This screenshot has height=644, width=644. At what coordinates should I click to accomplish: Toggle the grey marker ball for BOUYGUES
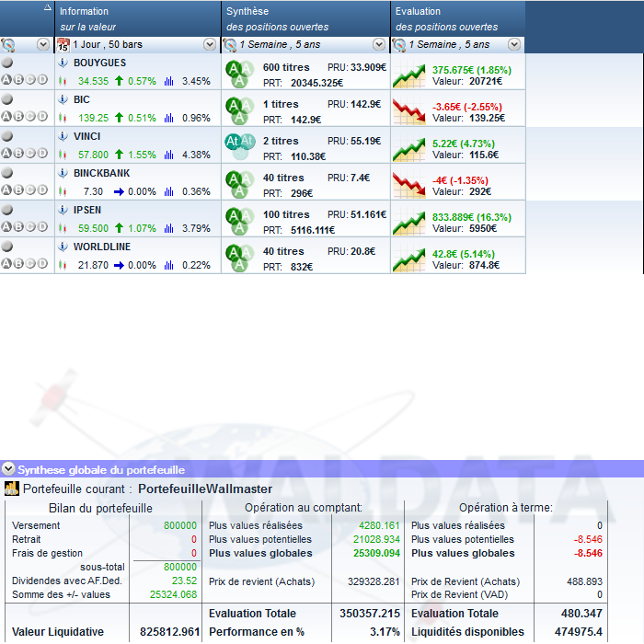click(x=7, y=63)
